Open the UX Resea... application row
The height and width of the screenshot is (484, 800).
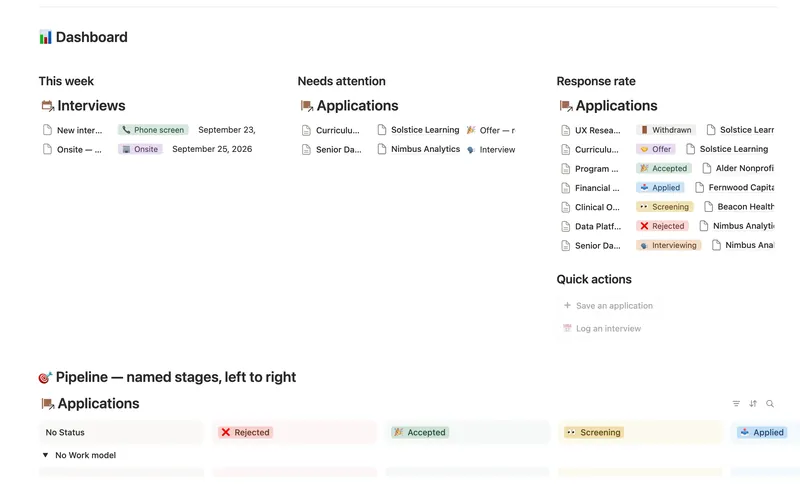tap(597, 130)
